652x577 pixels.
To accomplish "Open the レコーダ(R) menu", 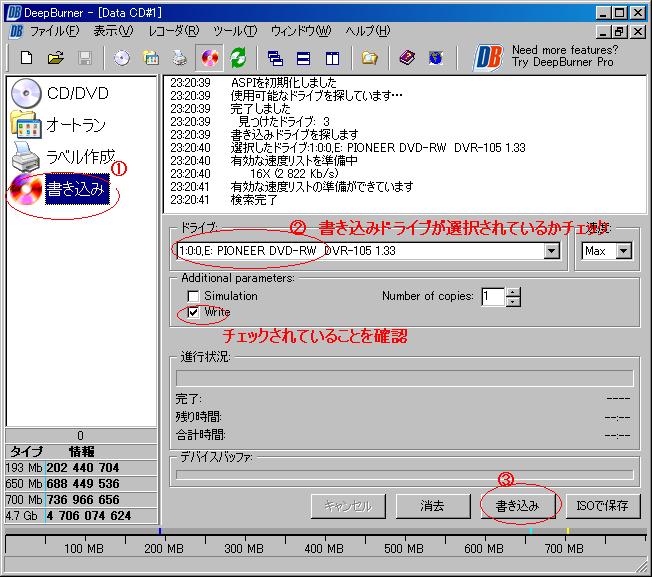I will click(x=173, y=31).
